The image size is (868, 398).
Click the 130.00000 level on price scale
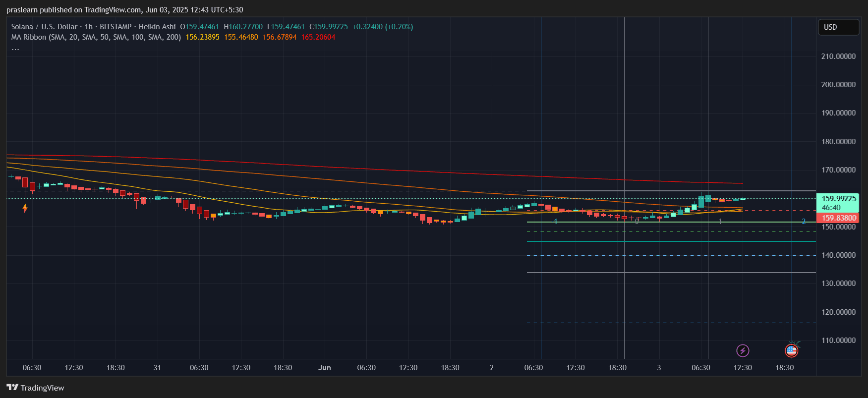click(x=838, y=284)
